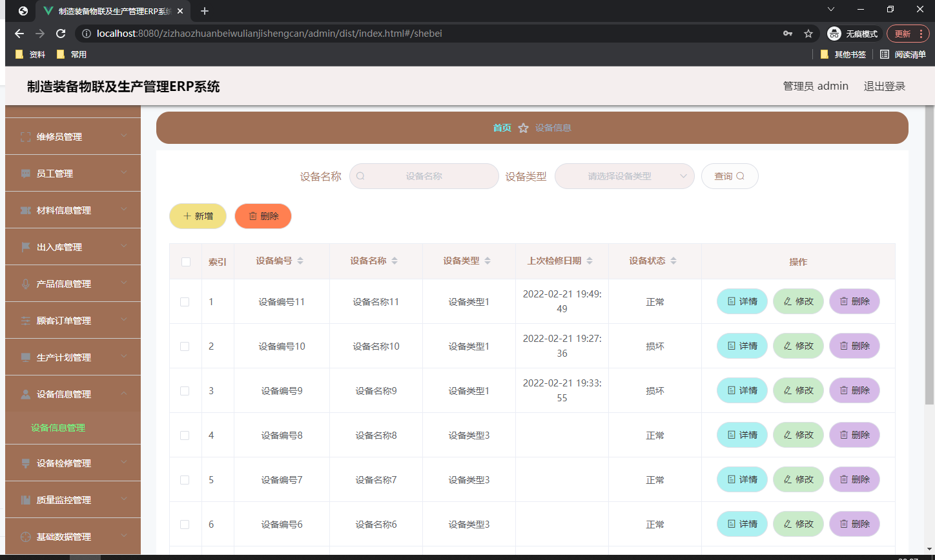Open the 生产计划管理 menu label
935x560 pixels.
pos(64,357)
